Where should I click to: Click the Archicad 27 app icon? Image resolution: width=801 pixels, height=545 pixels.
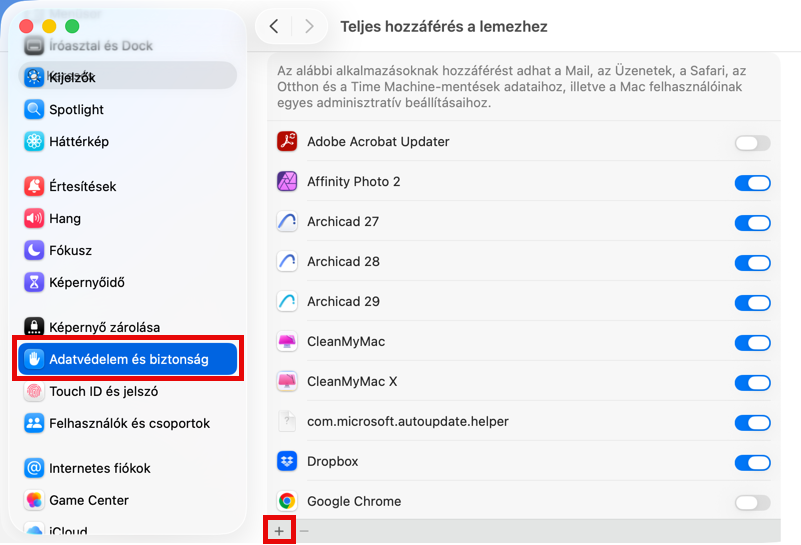coord(287,222)
